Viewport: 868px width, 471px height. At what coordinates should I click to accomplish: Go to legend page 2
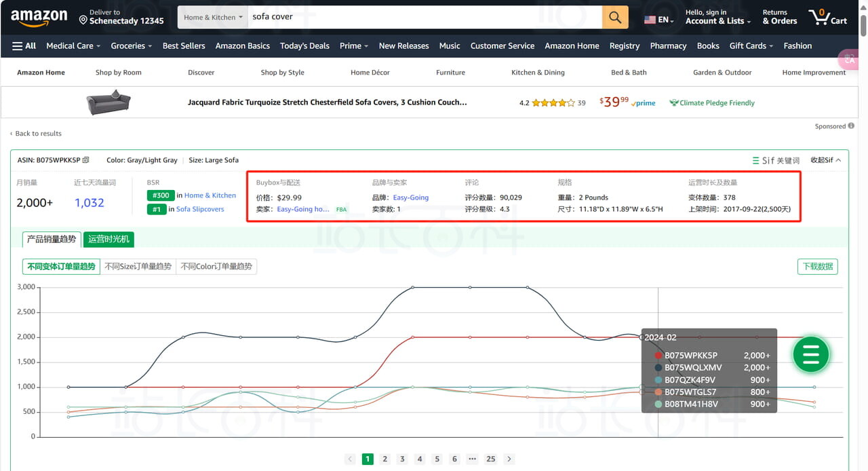point(384,459)
